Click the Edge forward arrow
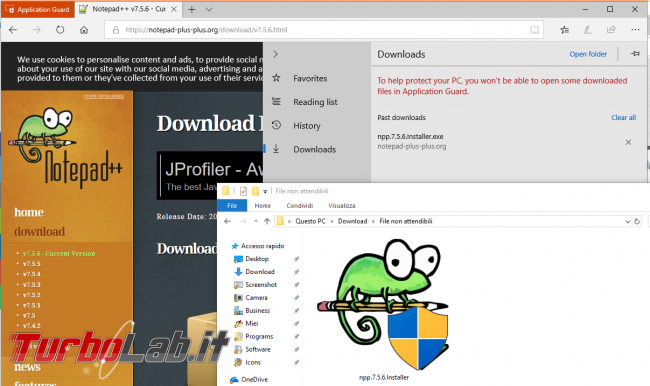Screen dimensions: 650x386 click(x=36, y=30)
